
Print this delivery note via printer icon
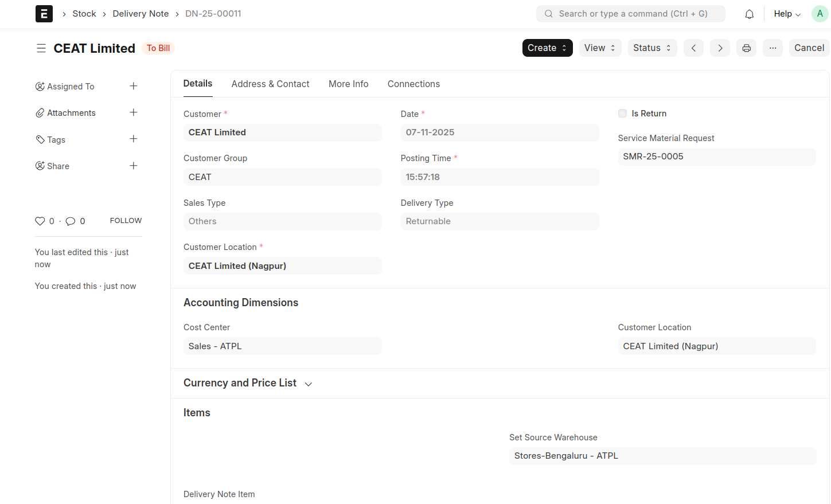(x=746, y=48)
